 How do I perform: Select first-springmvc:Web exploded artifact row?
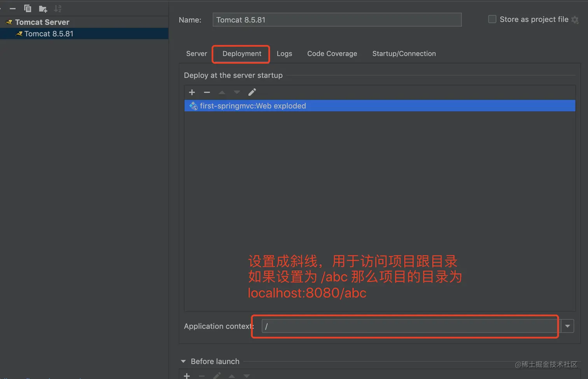(380, 106)
